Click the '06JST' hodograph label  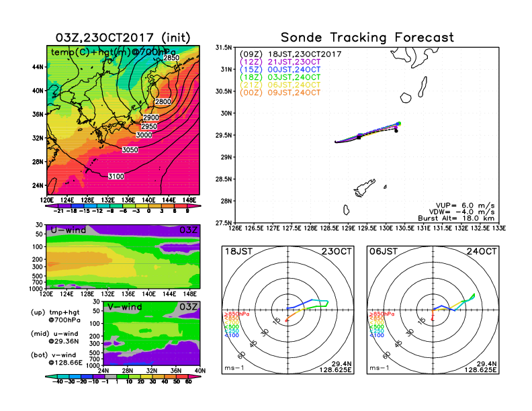tap(384, 252)
